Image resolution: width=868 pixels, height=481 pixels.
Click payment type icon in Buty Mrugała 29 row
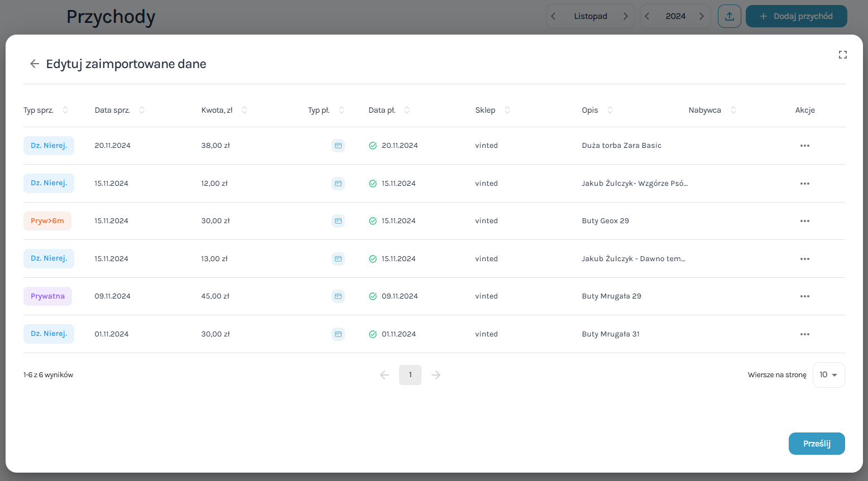click(x=338, y=296)
